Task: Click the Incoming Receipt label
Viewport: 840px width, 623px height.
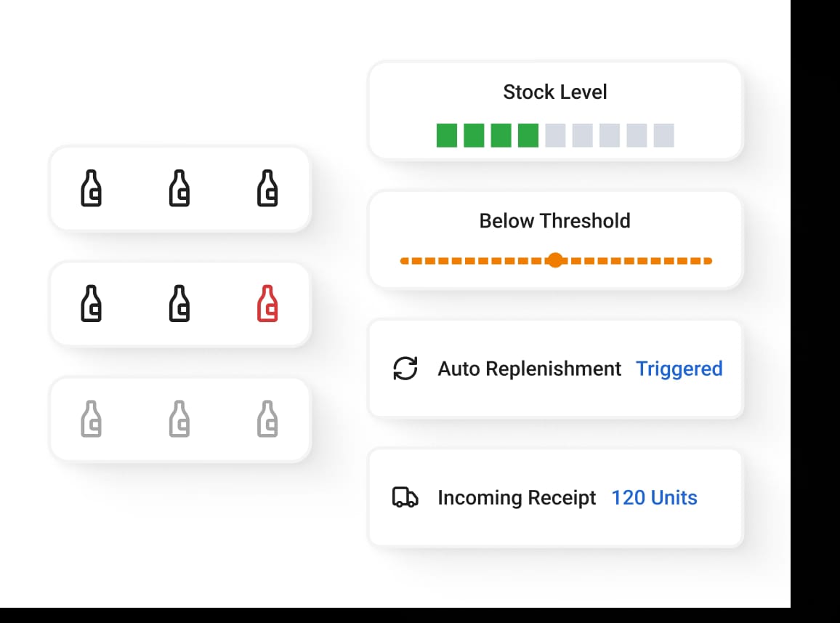Action: coord(517,497)
